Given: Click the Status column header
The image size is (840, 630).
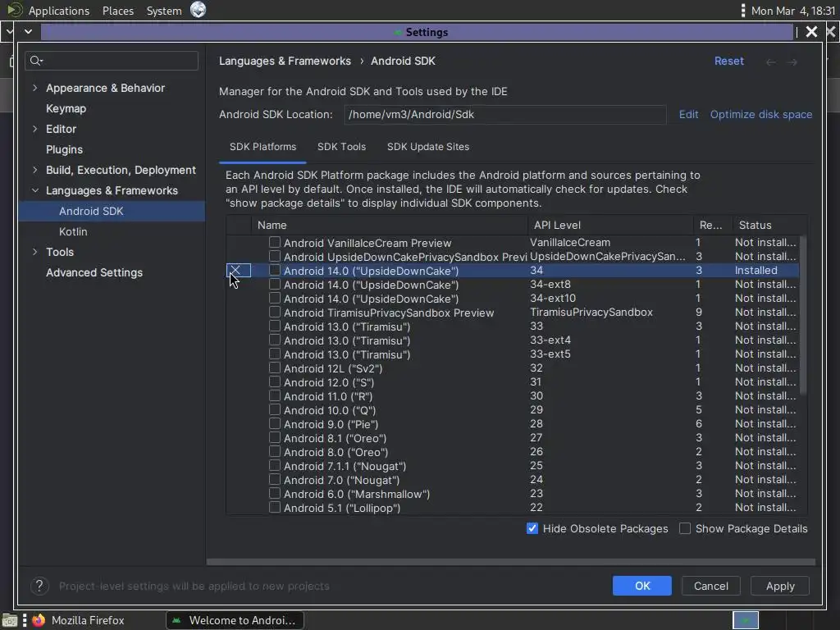Looking at the screenshot, I should click(769, 225).
